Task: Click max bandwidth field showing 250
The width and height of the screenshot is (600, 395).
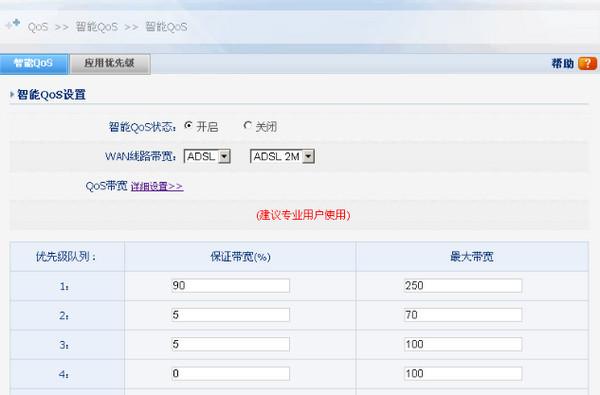Action: tap(463, 286)
